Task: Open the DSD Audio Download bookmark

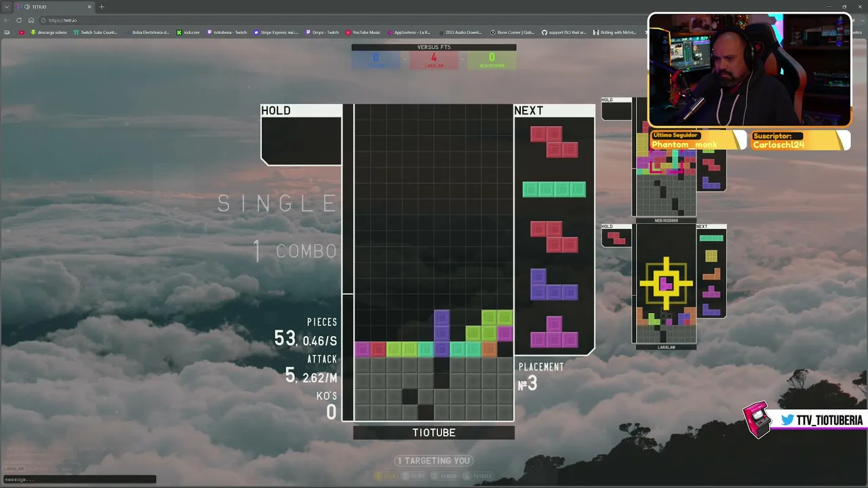Action: pos(460,33)
